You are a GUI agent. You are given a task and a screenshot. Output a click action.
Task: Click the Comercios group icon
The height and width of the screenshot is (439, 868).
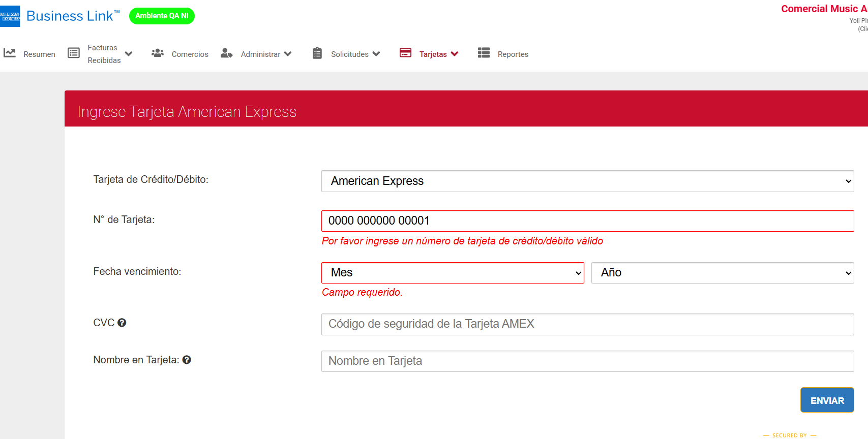[x=158, y=53]
